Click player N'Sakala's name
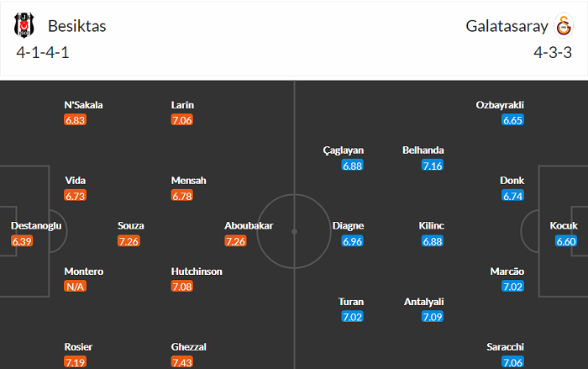The image size is (588, 369). coord(83,105)
